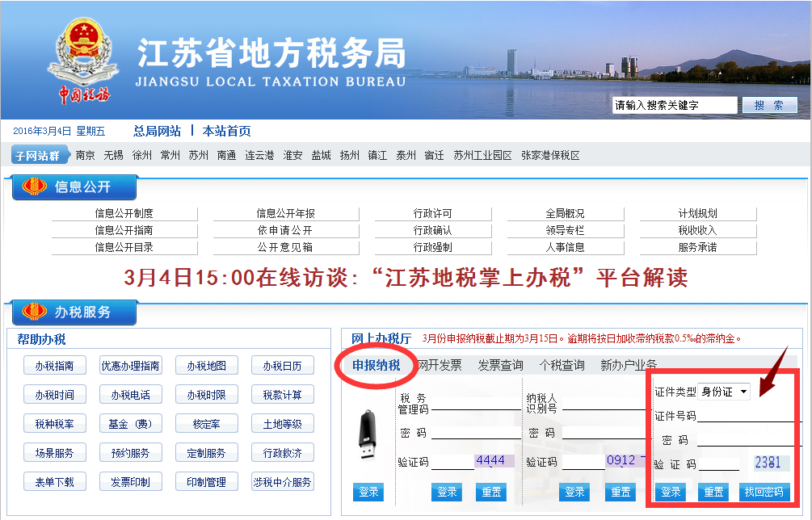Open the 连云港 sub-site link
This screenshot has height=520, width=812.
tap(259, 155)
